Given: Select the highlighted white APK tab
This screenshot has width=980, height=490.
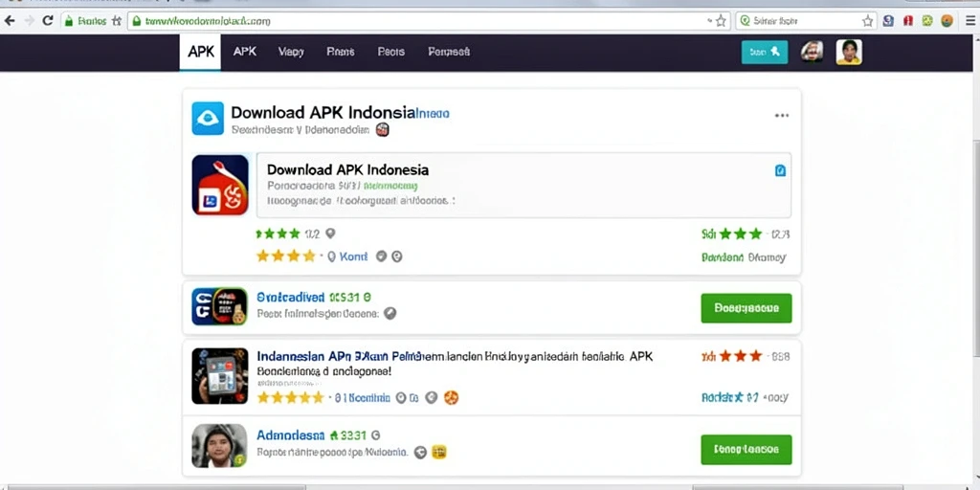Looking at the screenshot, I should pos(200,52).
